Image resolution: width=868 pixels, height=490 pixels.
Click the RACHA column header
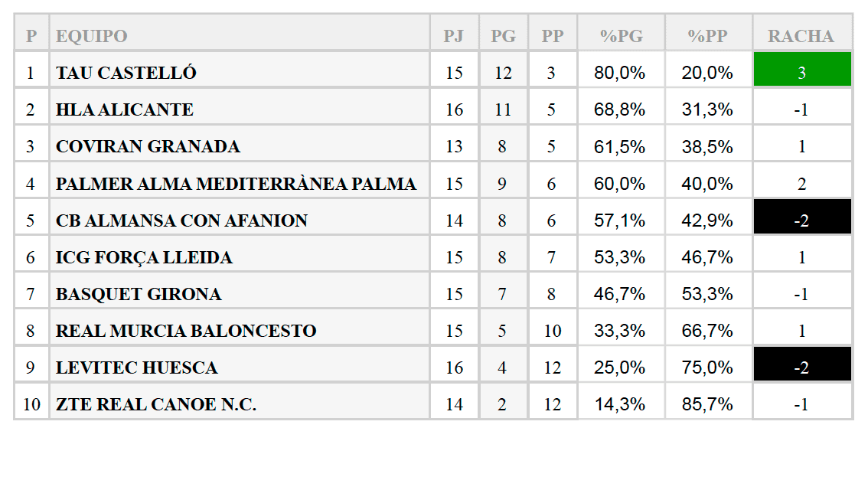coord(801,36)
